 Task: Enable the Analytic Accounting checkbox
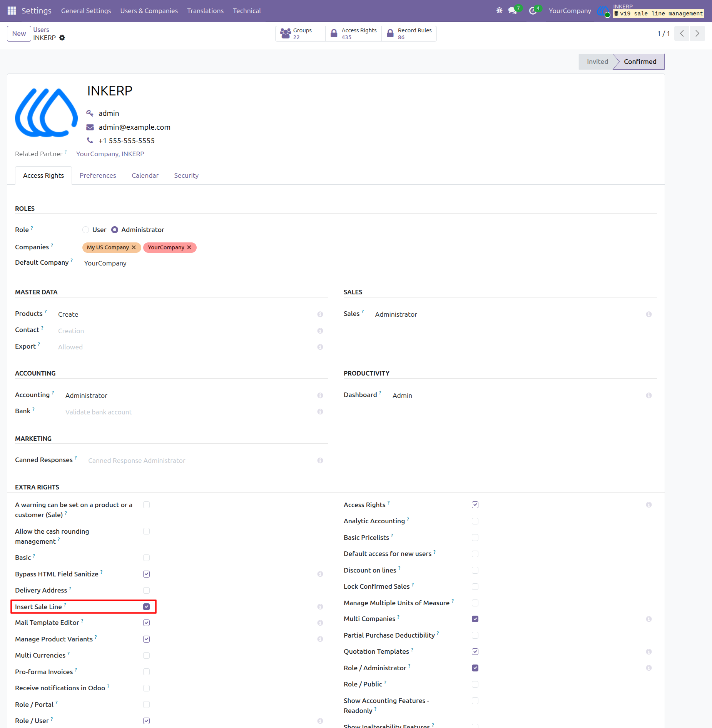475,521
